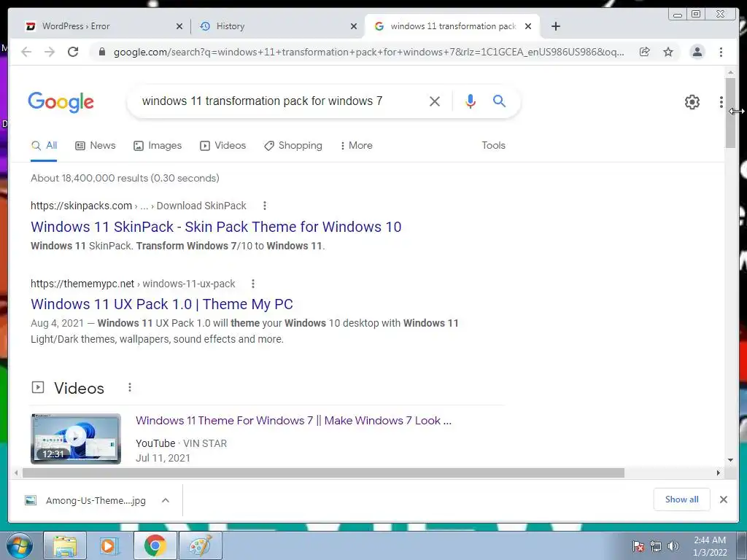The width and height of the screenshot is (747, 560).
Task: Open the Google apps dots menu
Action: tap(721, 101)
